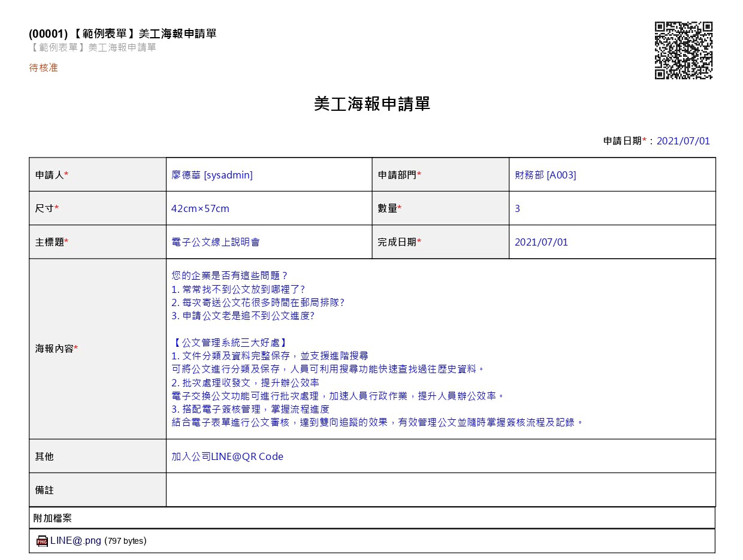Click the QR code image at top right
This screenshot has width=743, height=560.
(683, 50)
